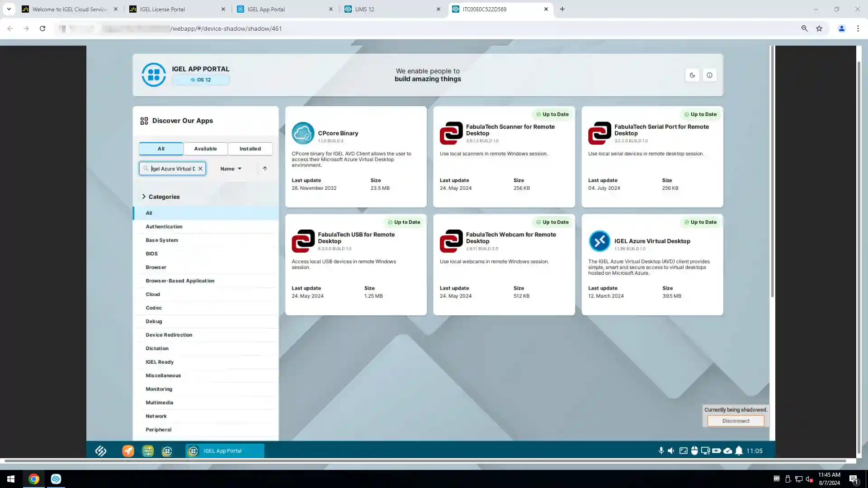Open the IGEL Azure Virtual Desktop app card
Screen dimensions: 868x488
(x=652, y=264)
